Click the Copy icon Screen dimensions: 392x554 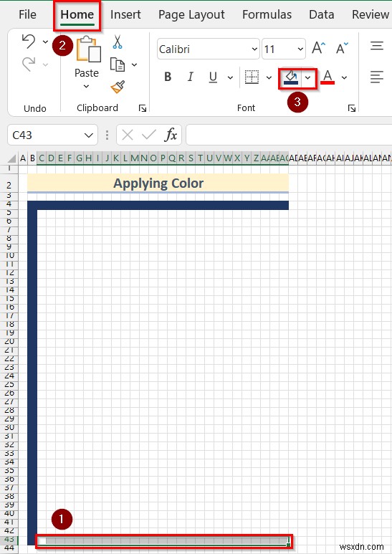(x=118, y=65)
